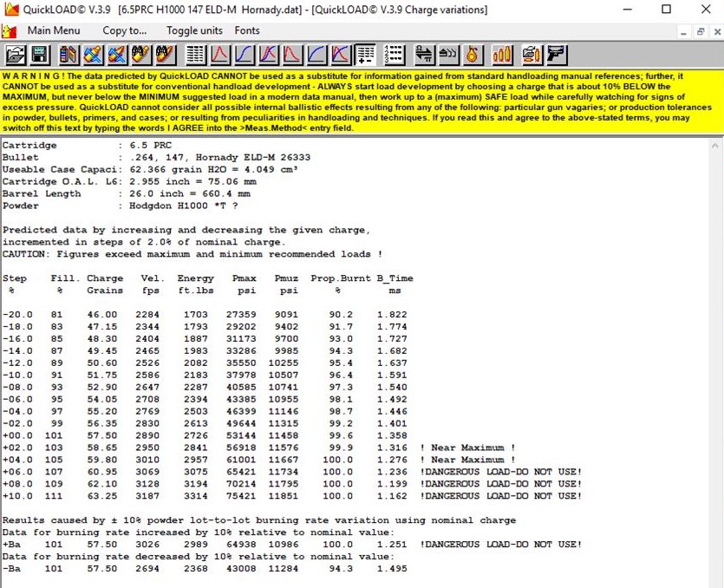724x588 pixels.
Task: Click the floppy disk save icon
Action: point(40,55)
